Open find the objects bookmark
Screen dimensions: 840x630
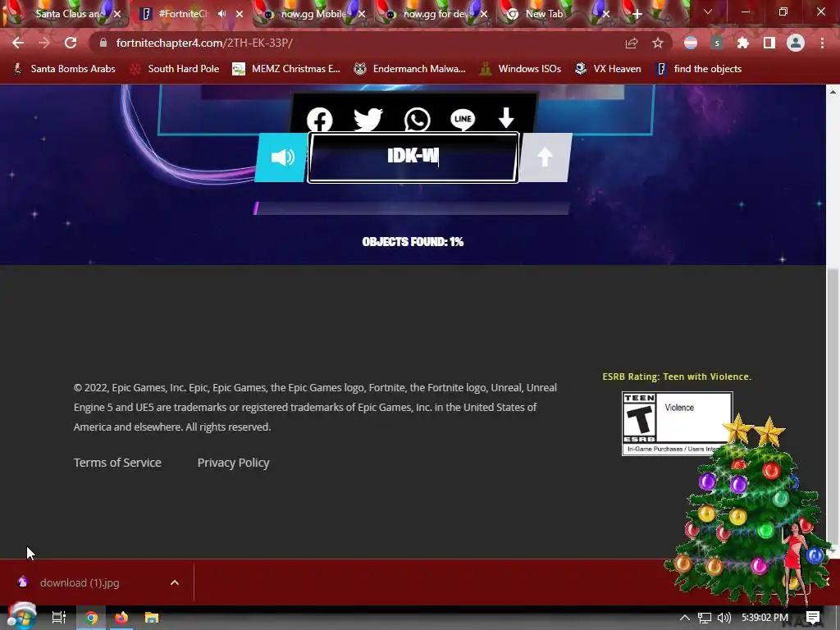699,69
